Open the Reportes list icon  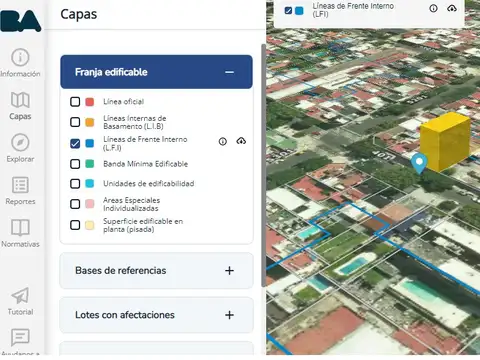20,185
